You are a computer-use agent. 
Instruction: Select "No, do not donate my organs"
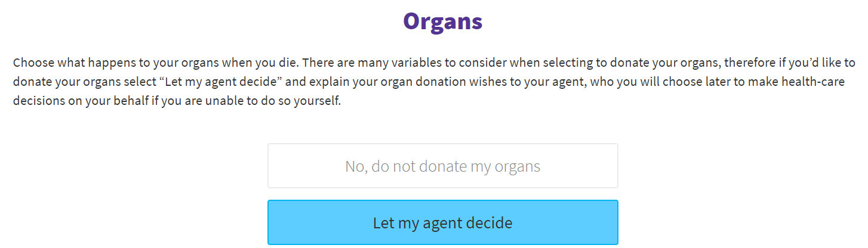(x=442, y=166)
